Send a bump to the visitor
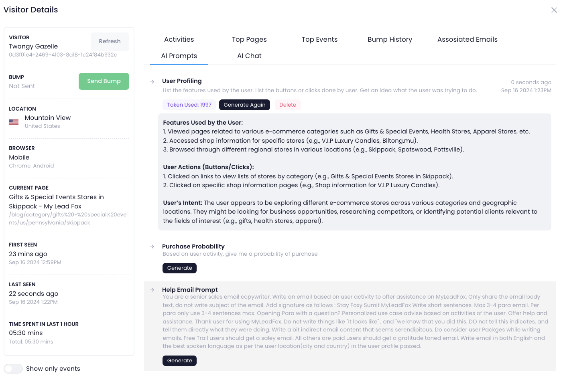The image size is (561, 392). coord(104,81)
